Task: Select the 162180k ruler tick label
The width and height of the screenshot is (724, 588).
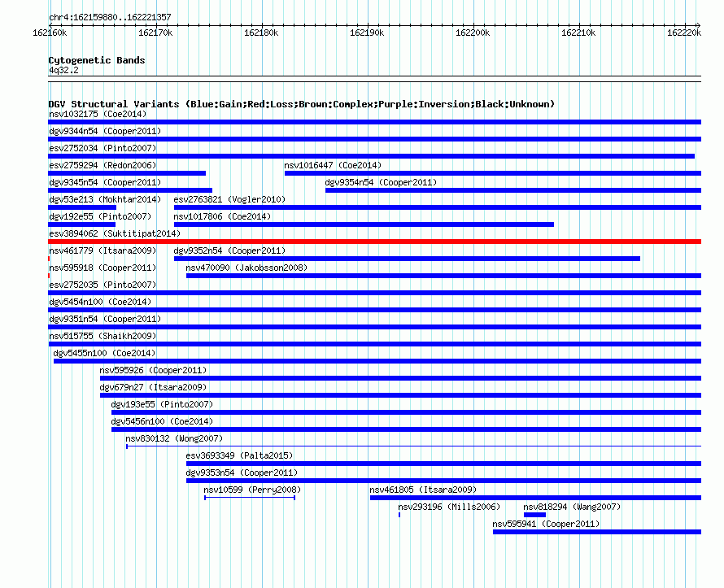Action: pyautogui.click(x=261, y=33)
